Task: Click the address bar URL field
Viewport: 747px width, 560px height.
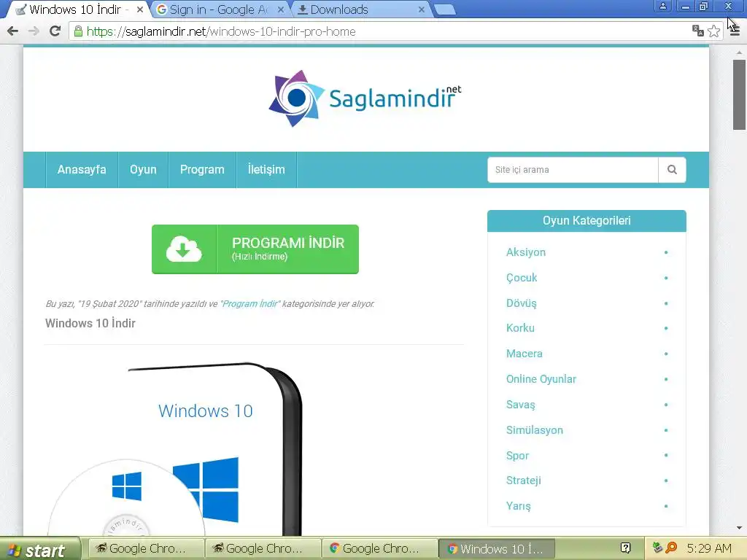Action: 381,31
